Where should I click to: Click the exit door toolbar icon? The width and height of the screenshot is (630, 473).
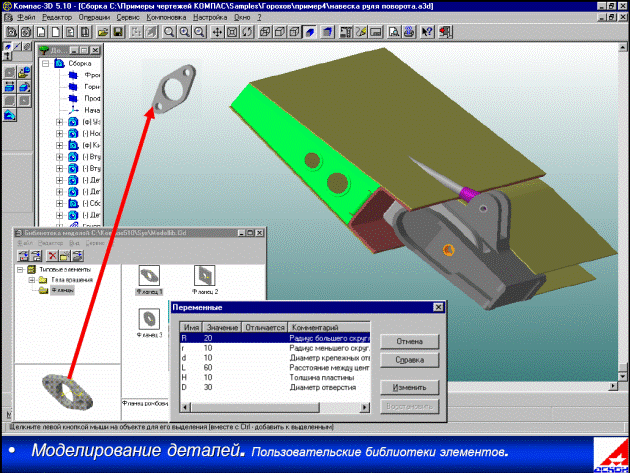[445, 32]
